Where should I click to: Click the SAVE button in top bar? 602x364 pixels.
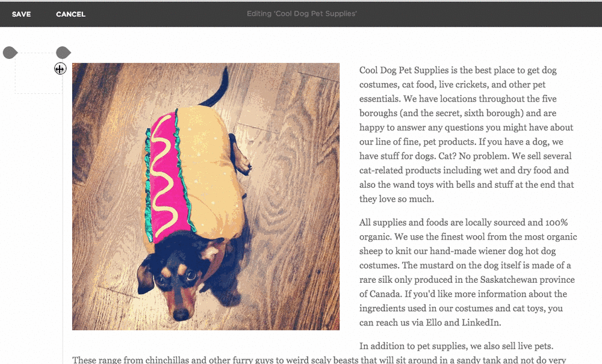21,14
